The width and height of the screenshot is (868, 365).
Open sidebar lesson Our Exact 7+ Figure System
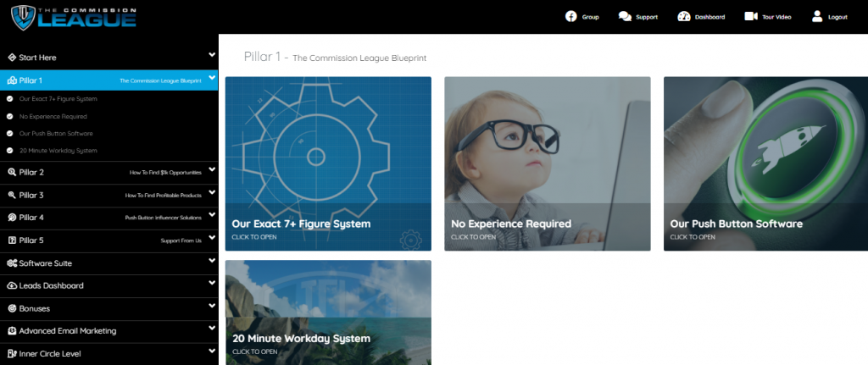(58, 99)
